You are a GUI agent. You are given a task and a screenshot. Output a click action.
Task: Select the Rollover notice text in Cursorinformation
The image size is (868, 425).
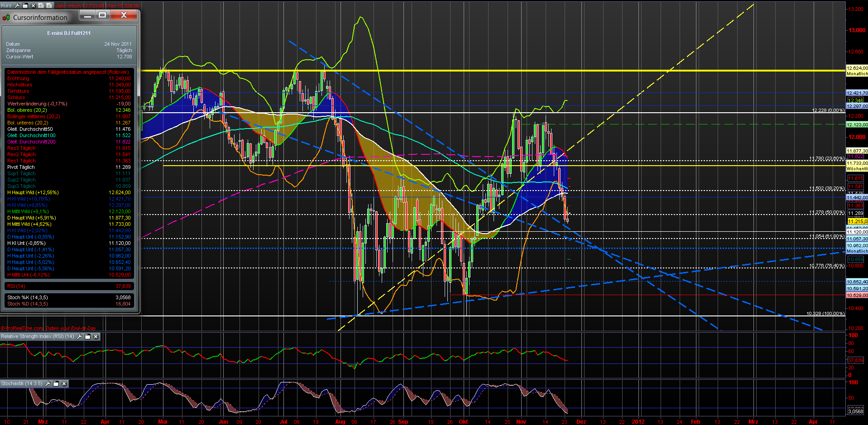tap(67, 72)
